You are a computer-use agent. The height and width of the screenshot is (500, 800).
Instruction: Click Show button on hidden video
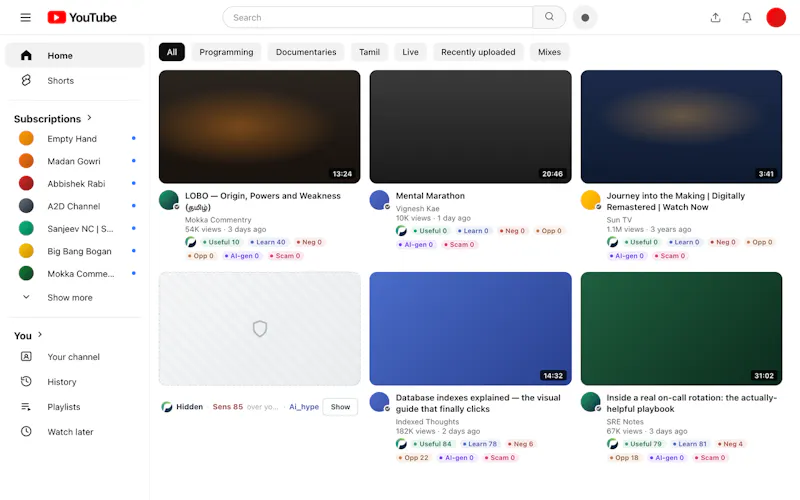point(340,407)
